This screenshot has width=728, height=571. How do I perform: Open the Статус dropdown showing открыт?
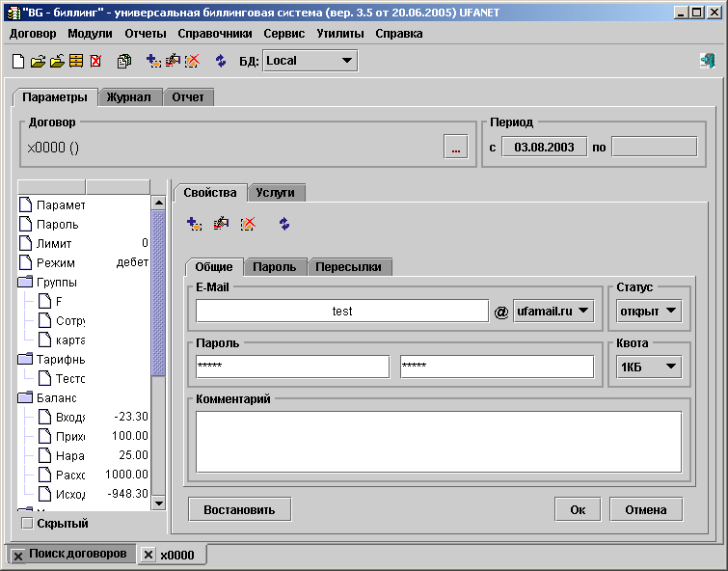point(649,312)
